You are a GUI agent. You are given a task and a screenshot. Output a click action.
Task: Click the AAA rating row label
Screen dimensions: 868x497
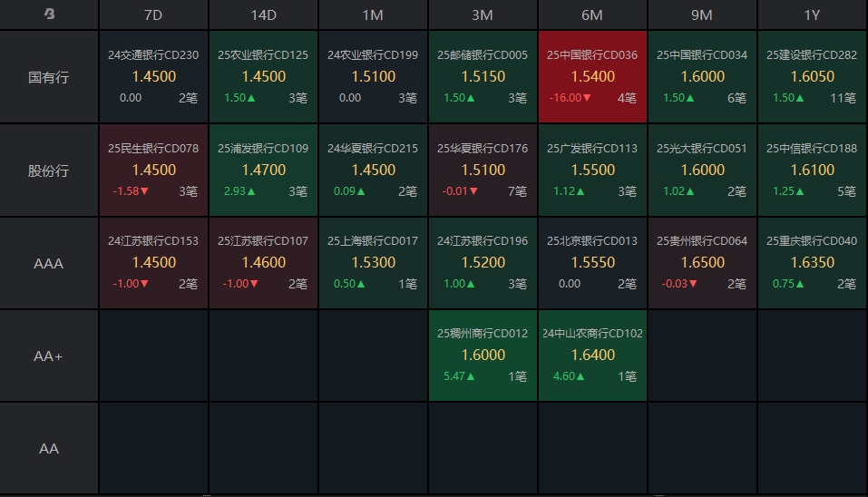click(x=49, y=263)
